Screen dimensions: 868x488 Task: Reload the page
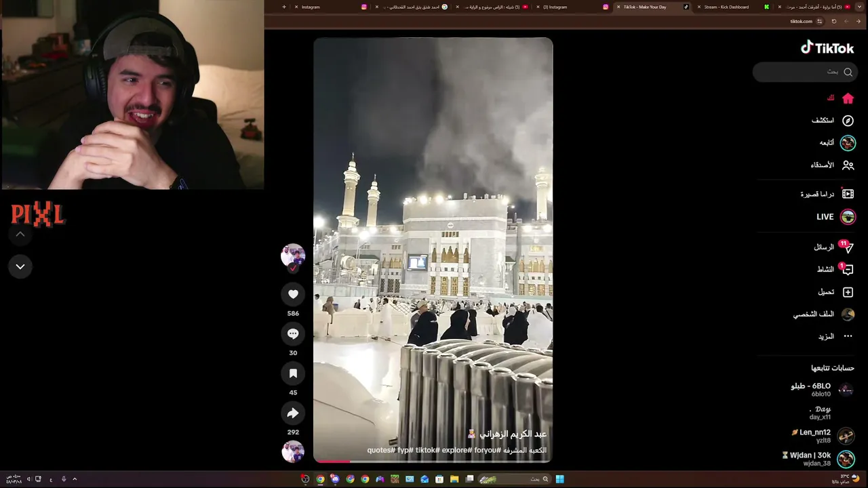pyautogui.click(x=834, y=21)
